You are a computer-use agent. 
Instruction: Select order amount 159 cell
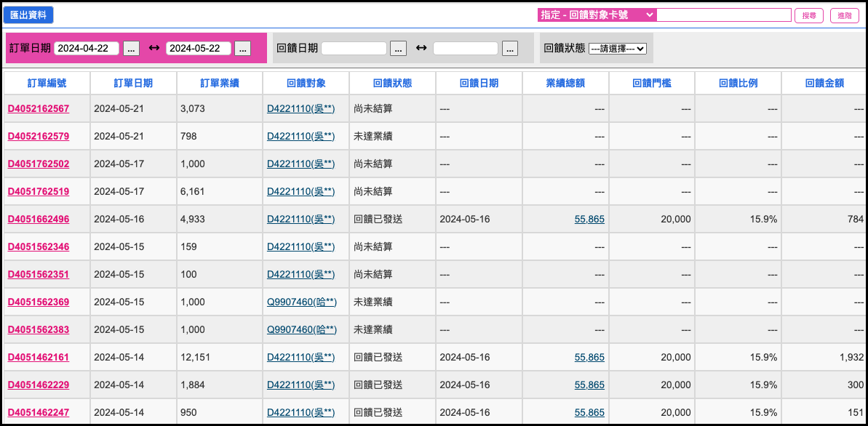220,246
